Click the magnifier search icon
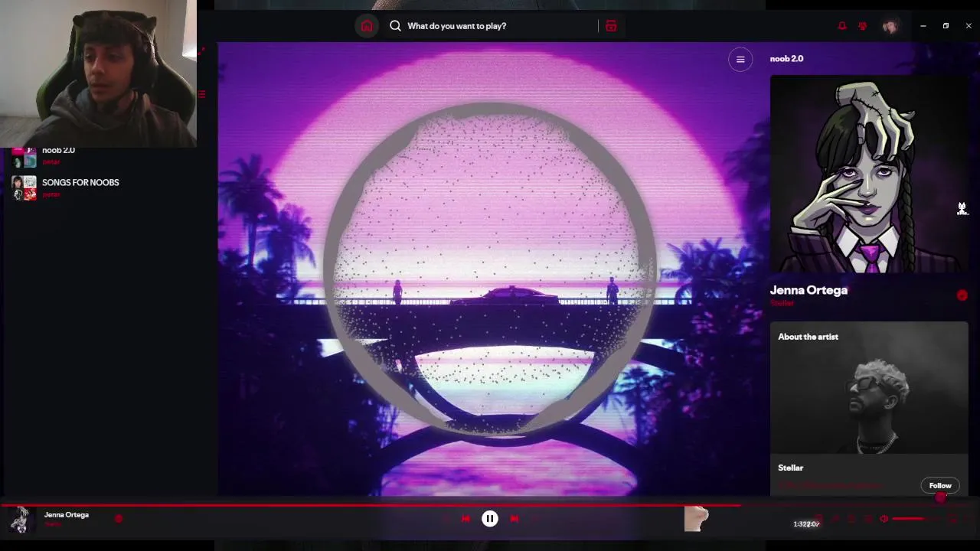 coord(395,26)
